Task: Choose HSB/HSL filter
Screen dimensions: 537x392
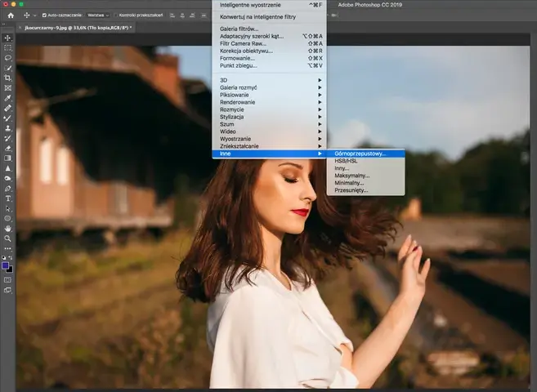Action: coord(365,161)
